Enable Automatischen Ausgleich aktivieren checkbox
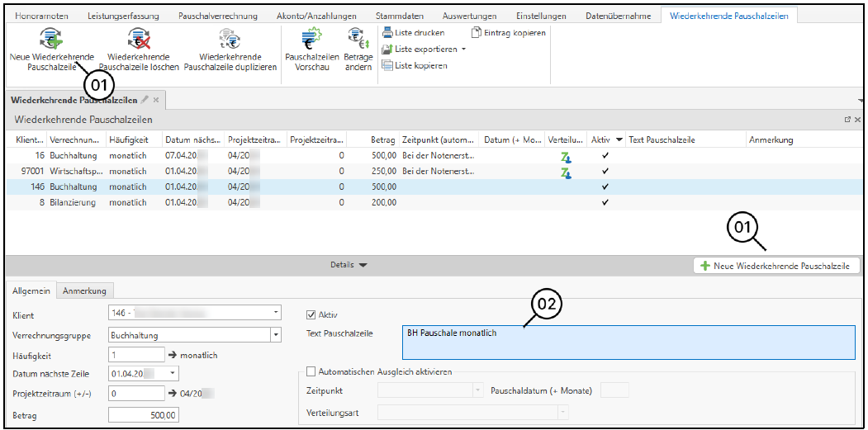The height and width of the screenshot is (430, 868). click(x=311, y=371)
